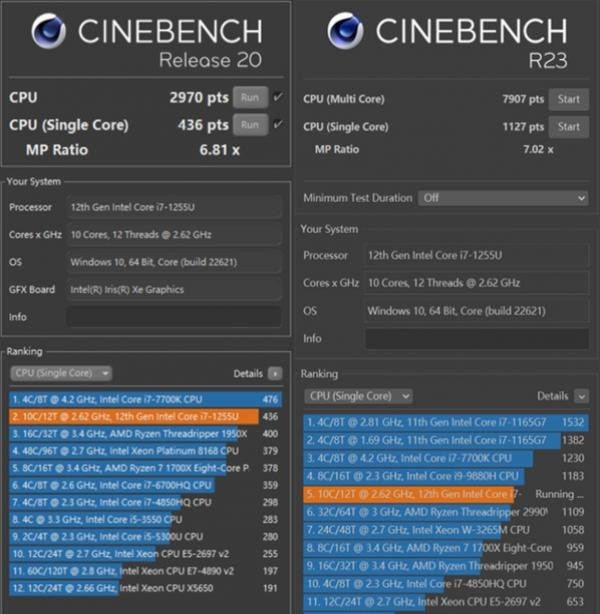Select row Ryzen Threadripper 1950X scoring 400

pyautogui.click(x=145, y=434)
